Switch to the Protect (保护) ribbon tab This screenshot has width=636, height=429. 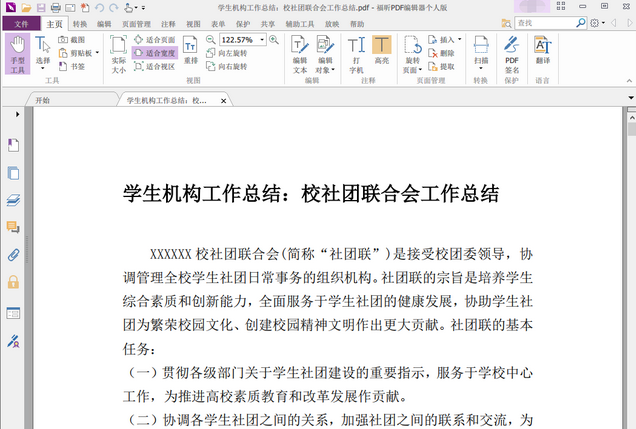[243, 24]
